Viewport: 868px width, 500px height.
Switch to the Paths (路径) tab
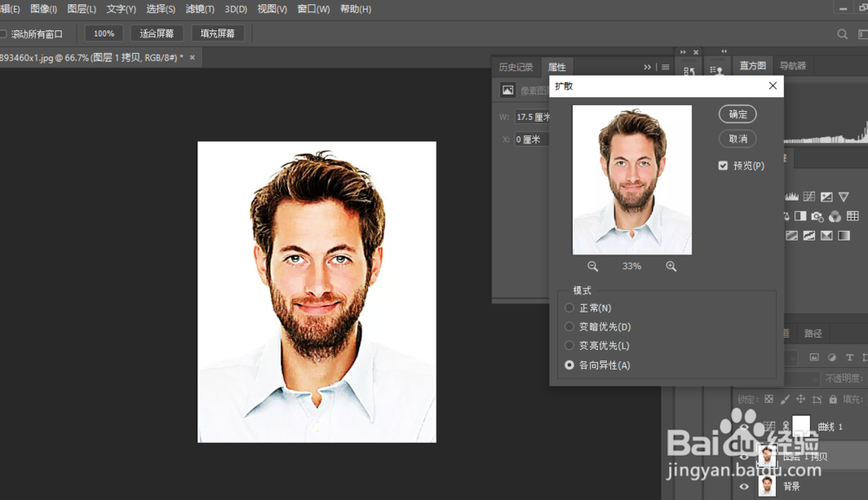[812, 333]
